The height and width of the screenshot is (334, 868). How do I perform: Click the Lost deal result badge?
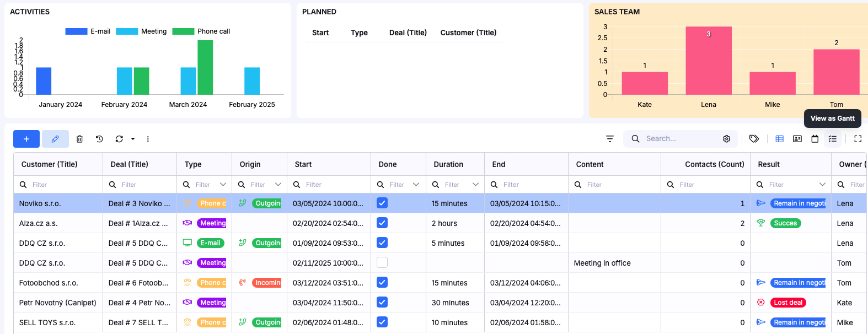788,303
